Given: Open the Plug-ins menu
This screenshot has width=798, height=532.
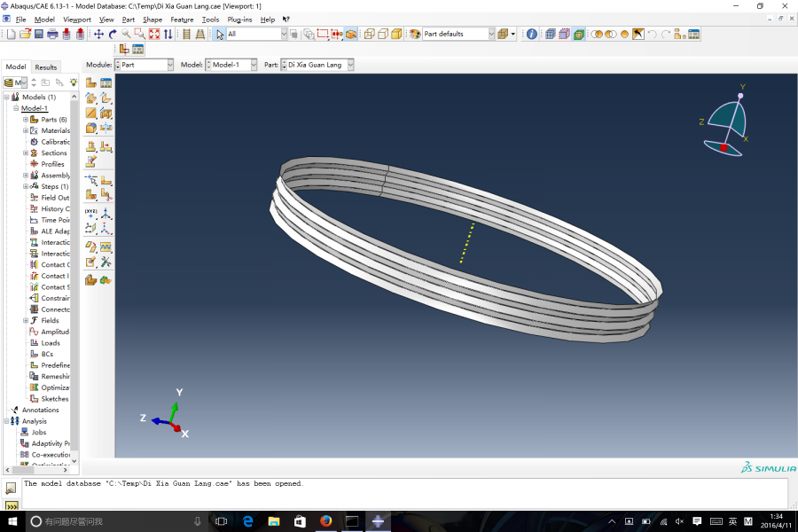Looking at the screenshot, I should click(239, 19).
